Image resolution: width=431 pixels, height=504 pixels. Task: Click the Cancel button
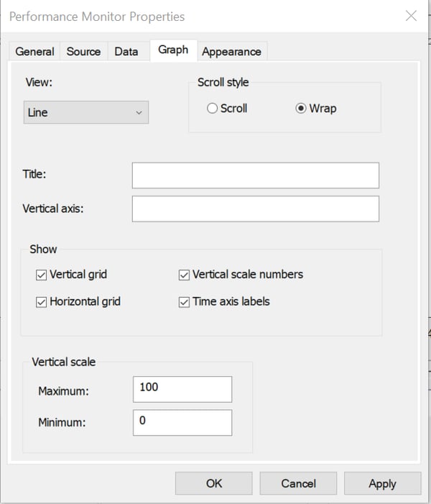point(298,484)
